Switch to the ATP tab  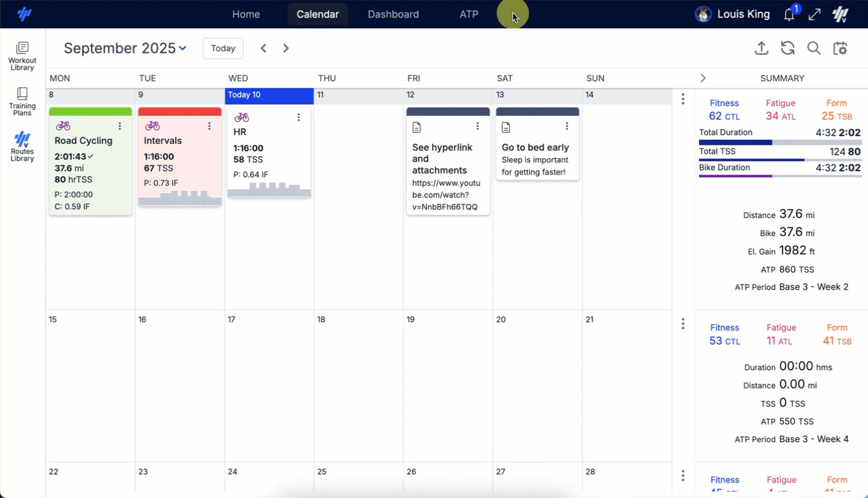coord(469,14)
